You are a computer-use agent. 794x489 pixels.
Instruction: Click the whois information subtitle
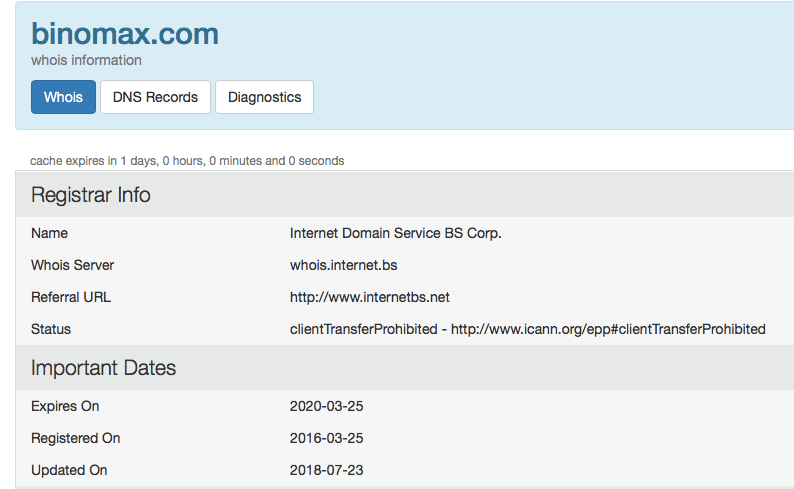[86, 60]
